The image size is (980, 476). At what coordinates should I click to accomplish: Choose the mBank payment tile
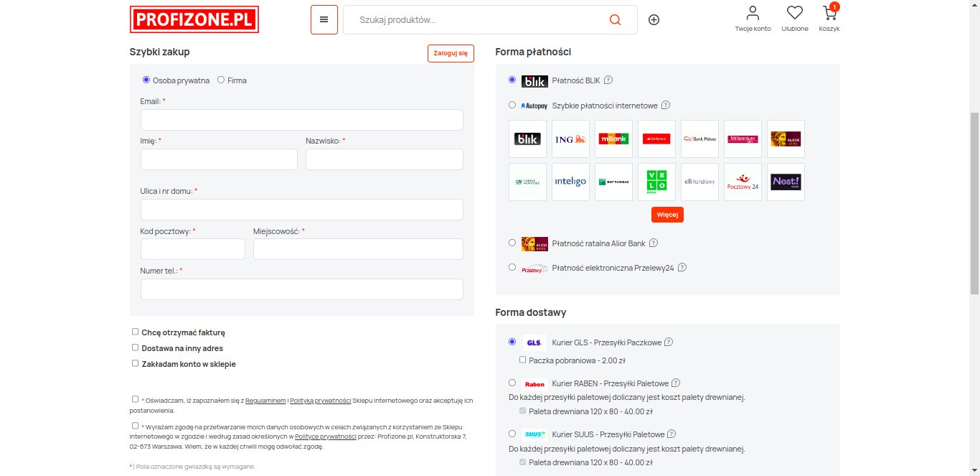(x=613, y=139)
